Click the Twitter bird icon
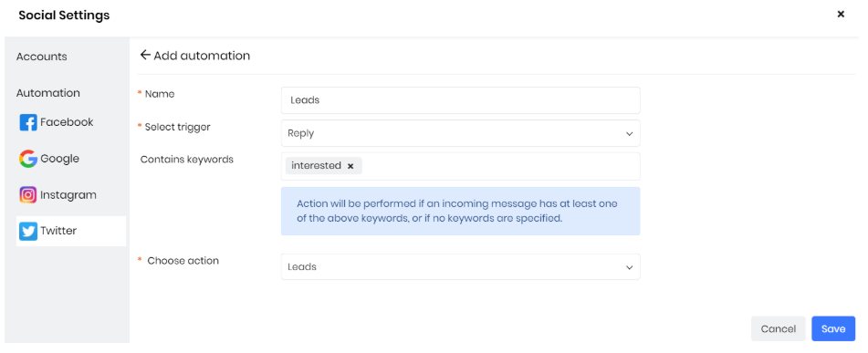The image size is (868, 353). click(x=28, y=232)
